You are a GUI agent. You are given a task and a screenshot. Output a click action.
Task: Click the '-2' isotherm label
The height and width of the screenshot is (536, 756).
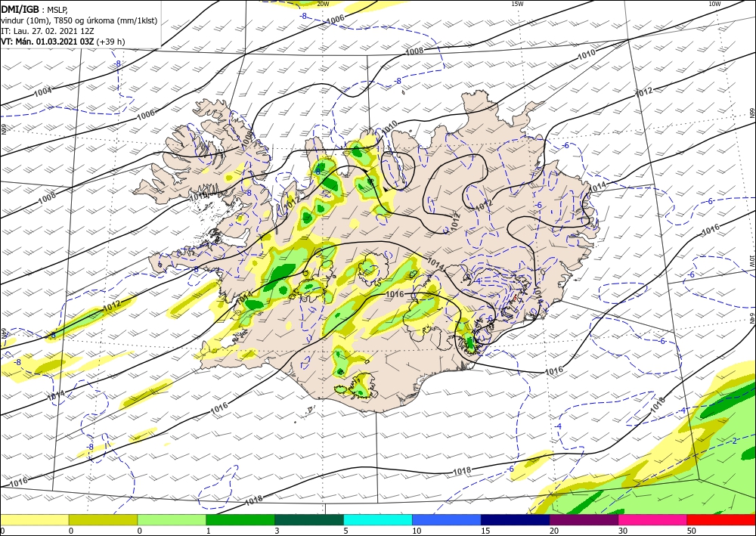point(734,441)
